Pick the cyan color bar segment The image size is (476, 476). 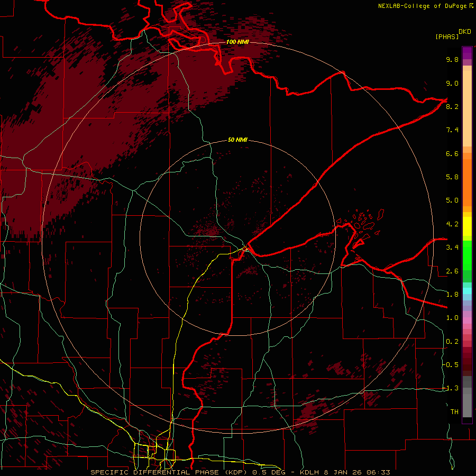pos(467,290)
